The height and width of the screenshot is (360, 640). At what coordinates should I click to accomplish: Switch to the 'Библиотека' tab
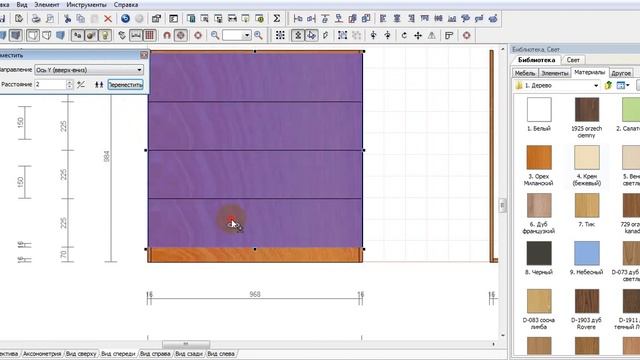[536, 60]
